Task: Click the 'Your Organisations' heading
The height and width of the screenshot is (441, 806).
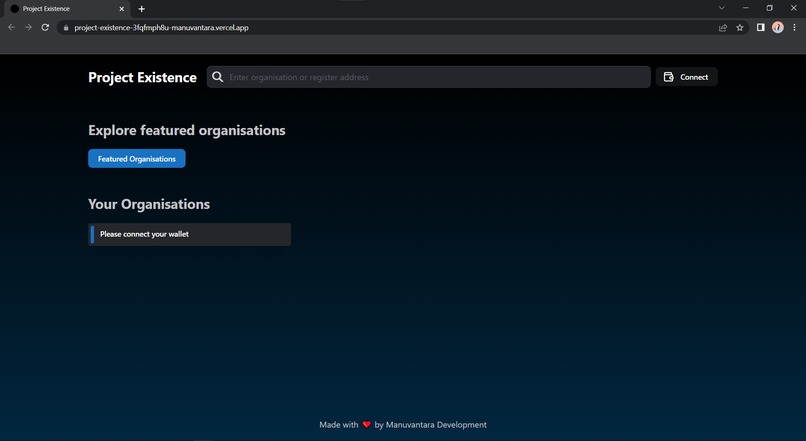Action: (x=149, y=205)
